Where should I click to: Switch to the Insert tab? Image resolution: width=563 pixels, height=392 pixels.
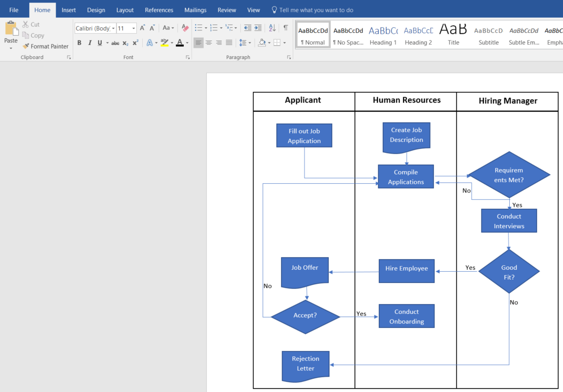[x=68, y=10]
